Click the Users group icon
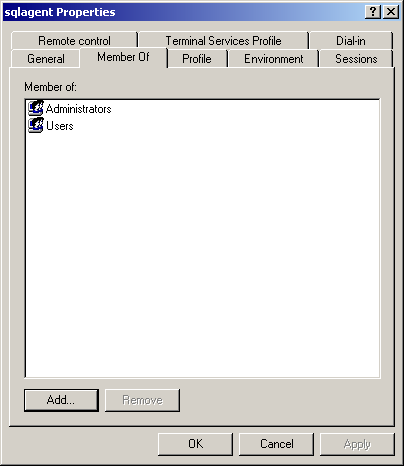Viewport: 404px width, 466px height. coord(36,125)
